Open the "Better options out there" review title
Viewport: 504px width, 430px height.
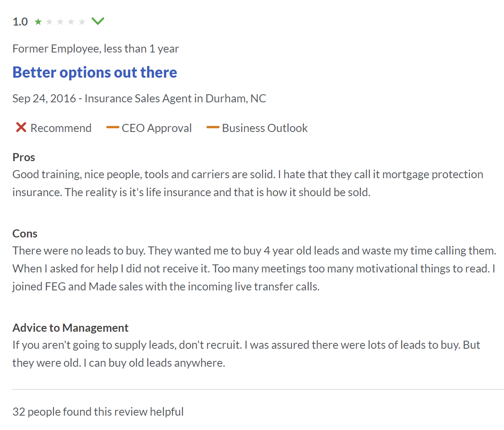tap(95, 72)
